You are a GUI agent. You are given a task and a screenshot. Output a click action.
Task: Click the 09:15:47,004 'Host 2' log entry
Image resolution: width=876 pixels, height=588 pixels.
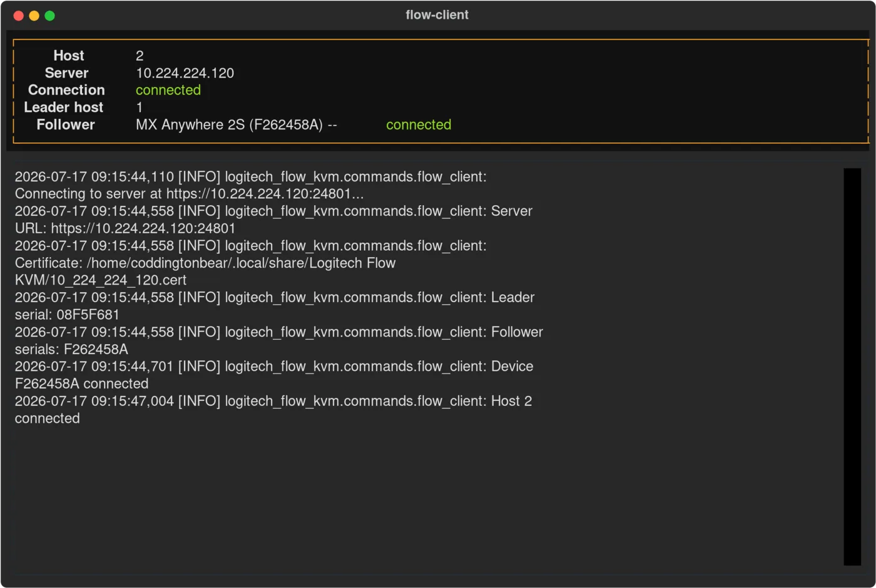(x=273, y=401)
